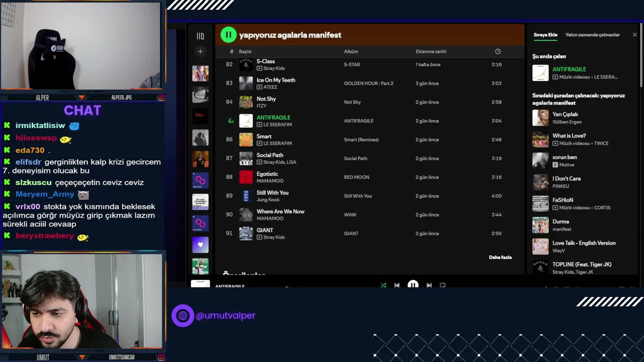Switch to Yakın zamanda çalınanlar tab
Viewport: 644px width, 362px height.
pos(593,35)
